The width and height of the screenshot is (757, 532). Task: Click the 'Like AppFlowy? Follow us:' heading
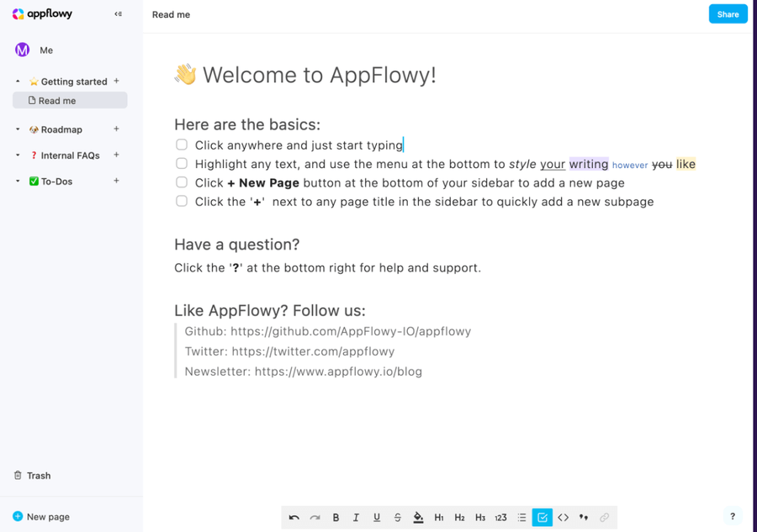point(270,310)
